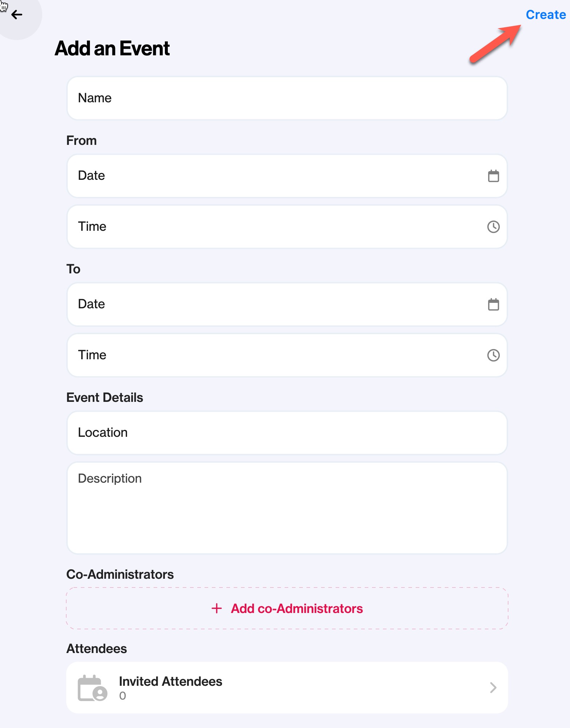
Task: Click Add co-Administrators text
Action: 297,608
